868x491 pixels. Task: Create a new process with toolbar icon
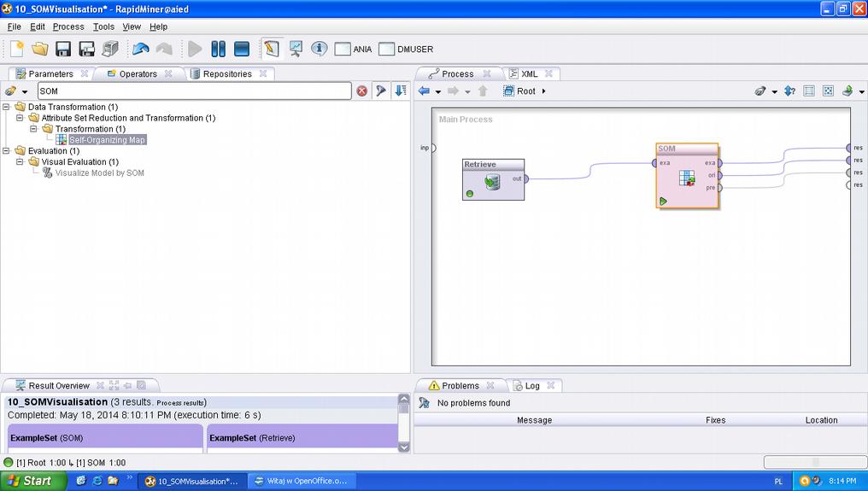17,49
